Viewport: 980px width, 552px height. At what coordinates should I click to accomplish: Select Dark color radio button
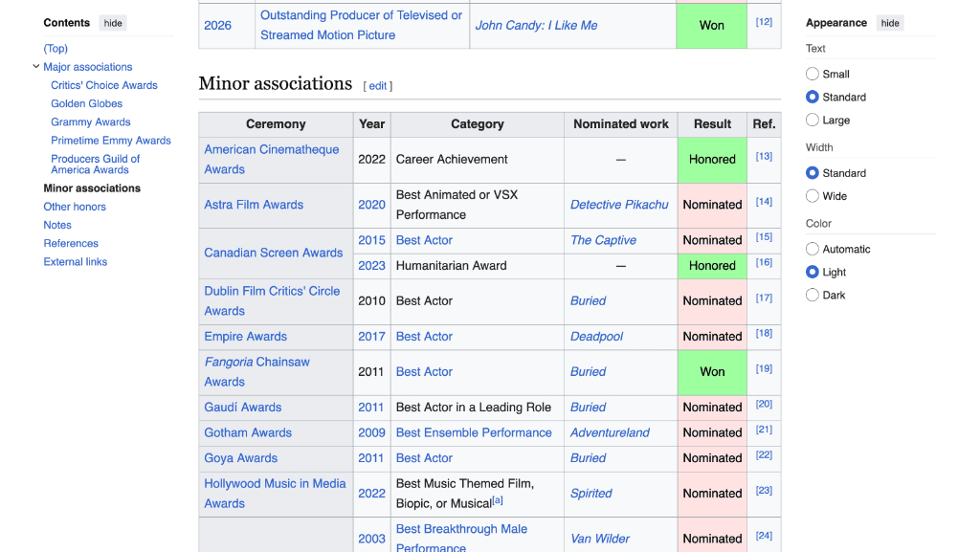coord(812,295)
